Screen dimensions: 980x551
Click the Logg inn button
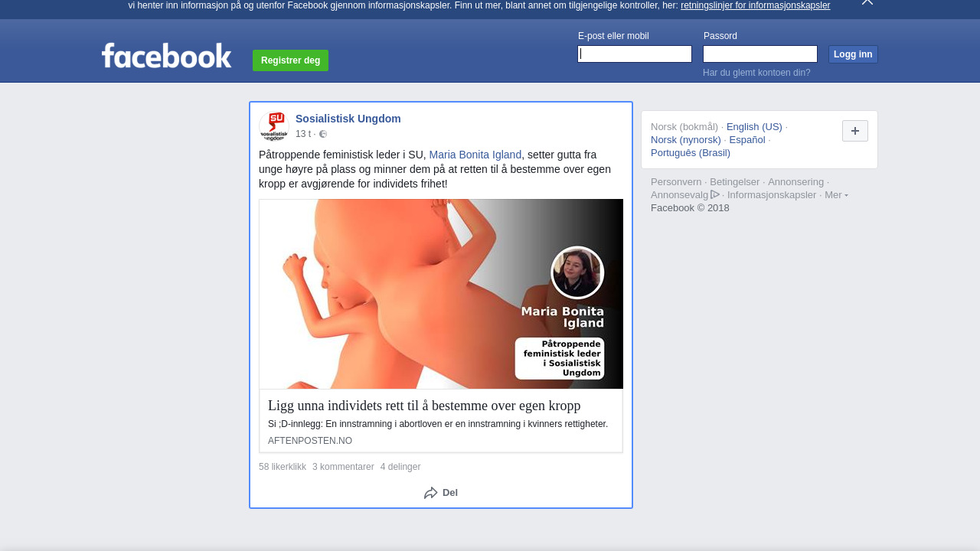tap(853, 54)
